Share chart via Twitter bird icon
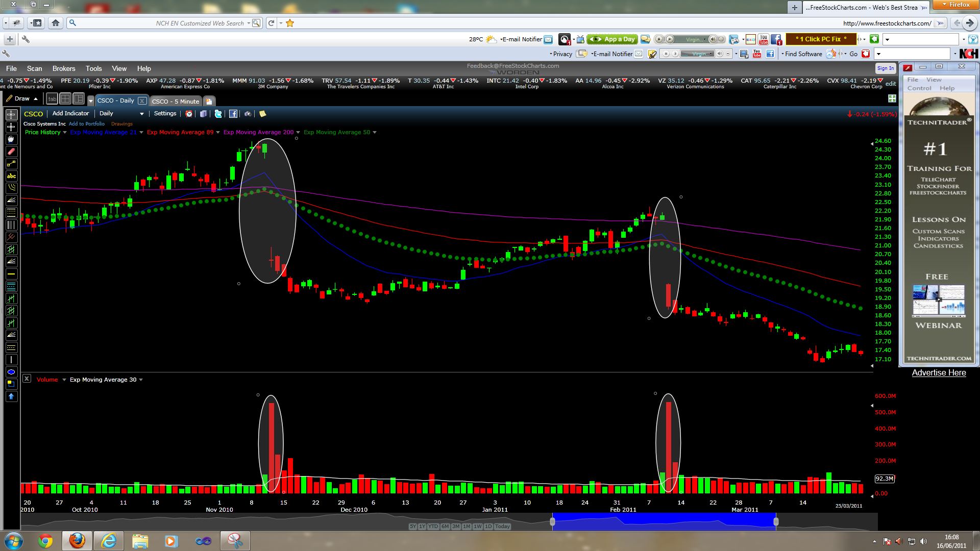The width and height of the screenshot is (980, 551). tap(218, 114)
